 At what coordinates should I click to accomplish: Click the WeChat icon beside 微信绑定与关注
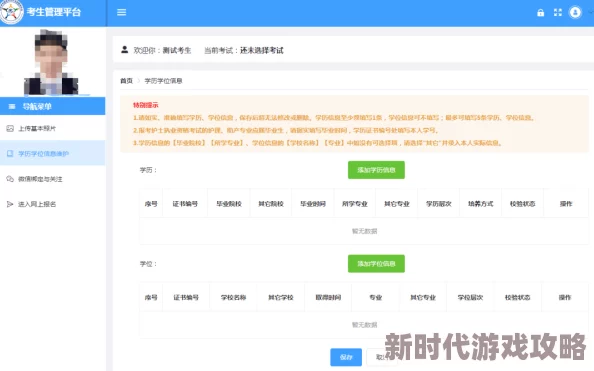coord(10,179)
